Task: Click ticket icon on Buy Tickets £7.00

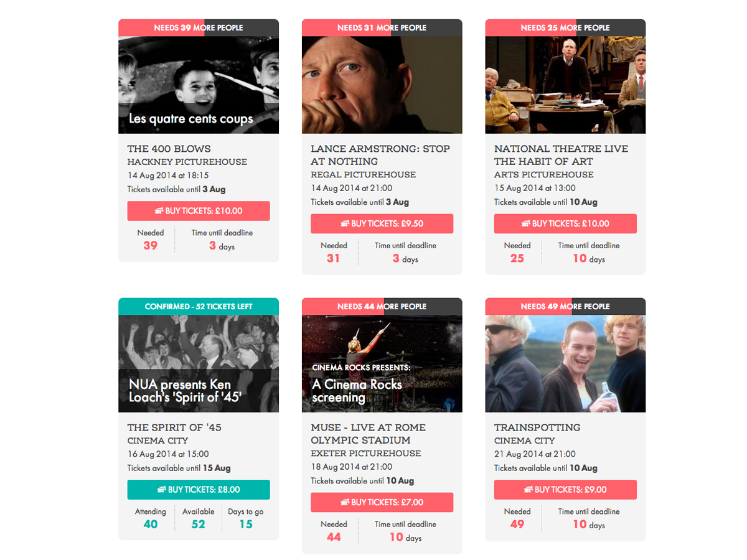Action: point(345,503)
